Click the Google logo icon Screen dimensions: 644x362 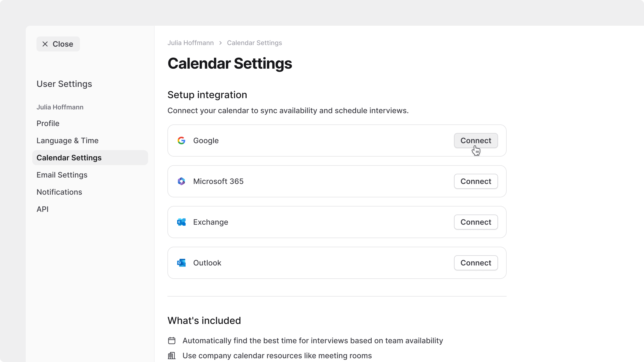tap(181, 141)
